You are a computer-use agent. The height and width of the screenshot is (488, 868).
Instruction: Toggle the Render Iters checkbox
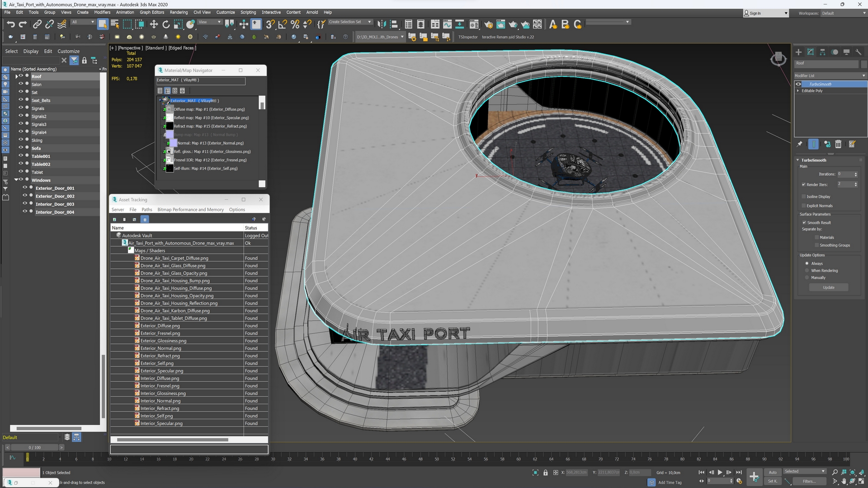click(804, 184)
